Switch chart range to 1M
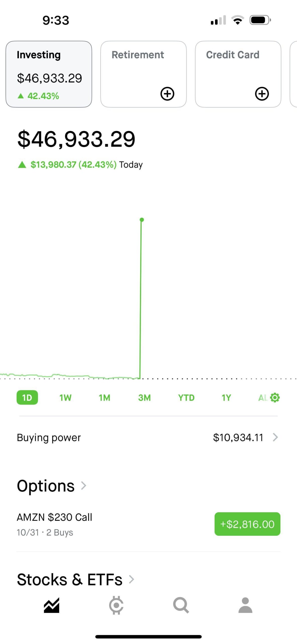 pos(104,397)
